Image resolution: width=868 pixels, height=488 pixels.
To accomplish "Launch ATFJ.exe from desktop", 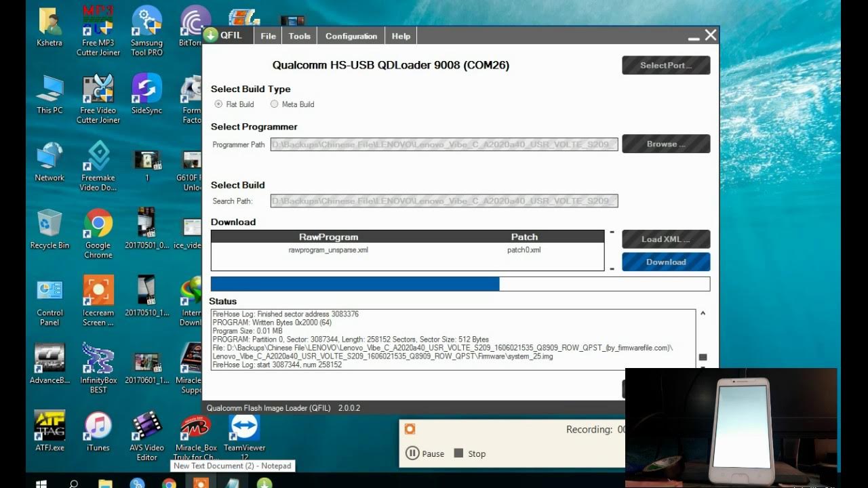I will 50,432.
